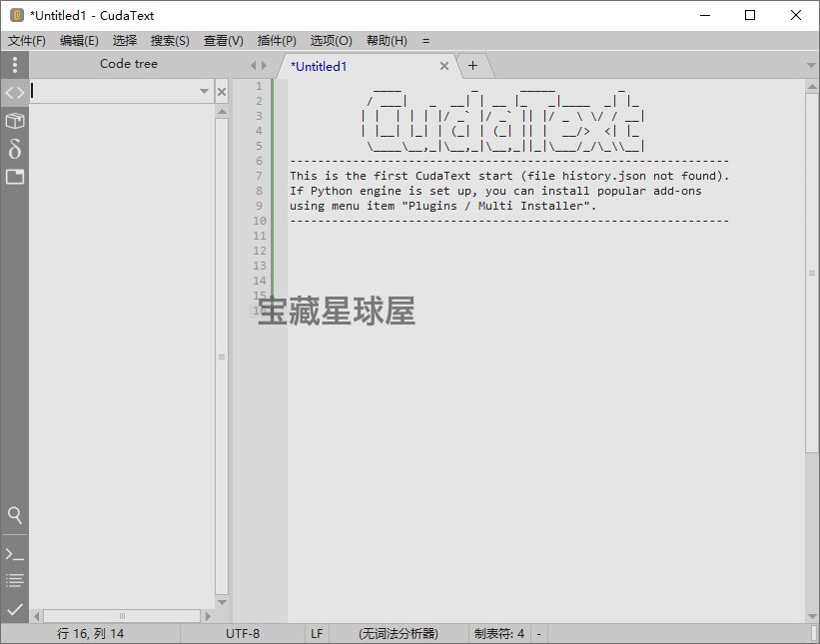Open the Output list icon
Image resolution: width=820 pixels, height=644 pixels.
15,581
